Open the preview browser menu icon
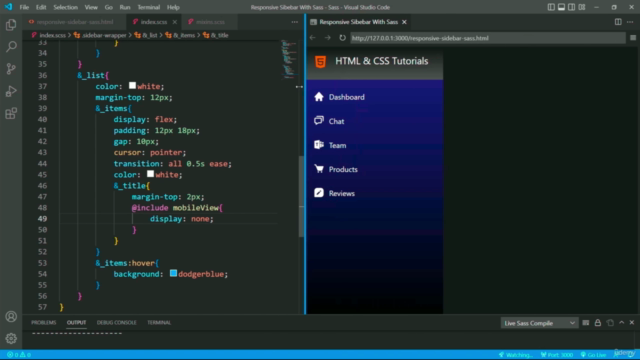Screen dimensions: 640x360 coord(633,38)
